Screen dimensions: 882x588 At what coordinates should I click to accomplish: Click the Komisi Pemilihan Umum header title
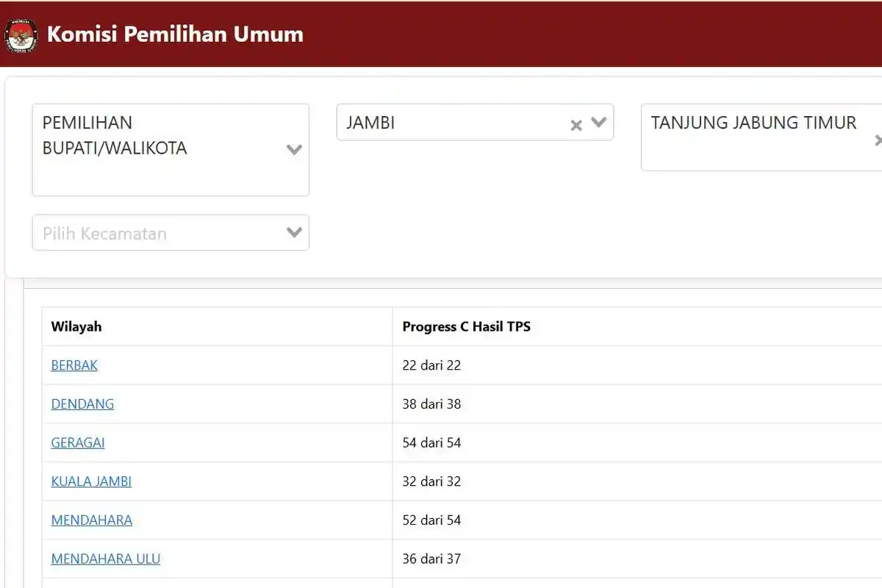(x=175, y=34)
